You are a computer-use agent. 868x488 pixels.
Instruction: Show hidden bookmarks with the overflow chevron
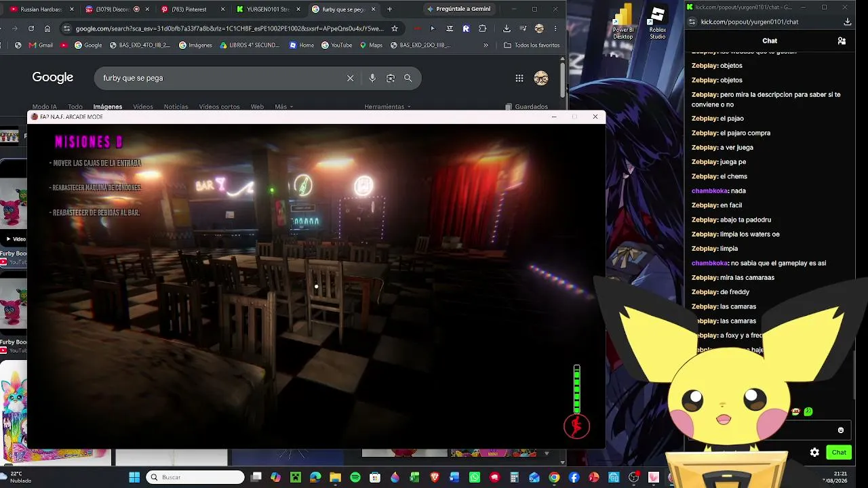486,45
